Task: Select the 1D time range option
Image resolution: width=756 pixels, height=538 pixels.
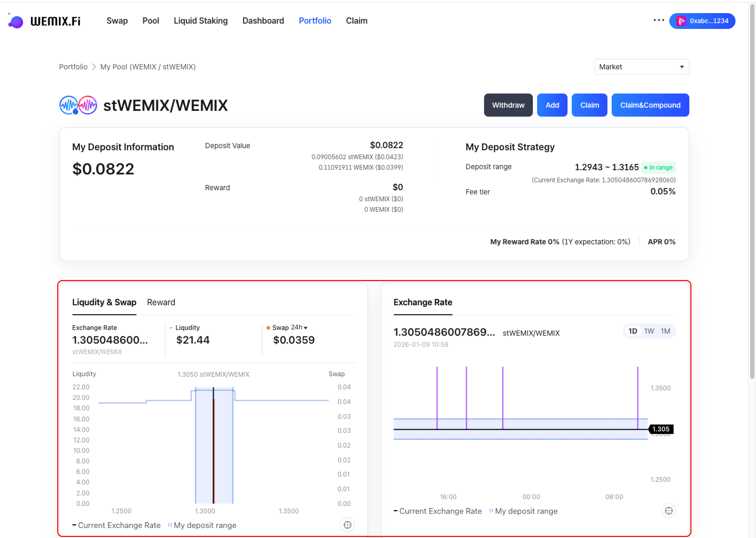Action: [x=633, y=331]
